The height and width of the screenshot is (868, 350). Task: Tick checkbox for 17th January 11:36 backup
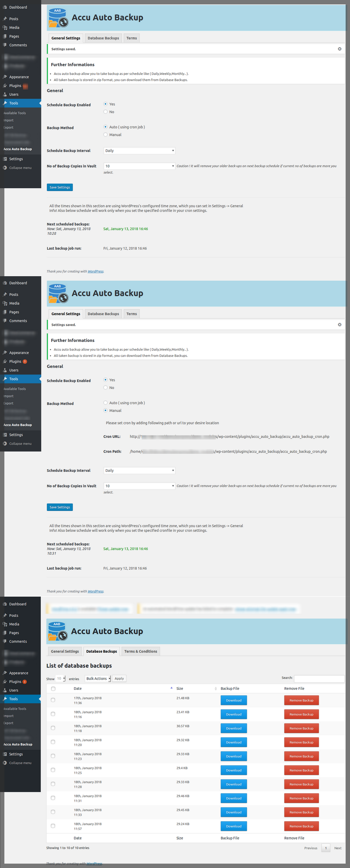[53, 700]
